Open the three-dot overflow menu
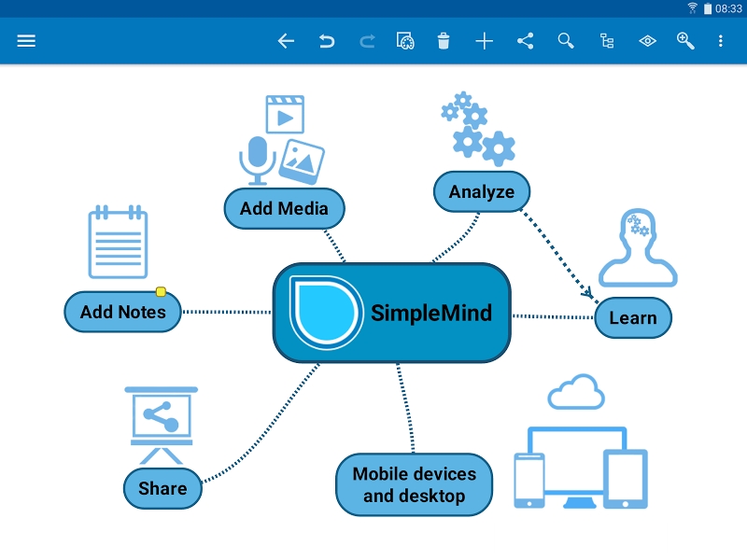747x560 pixels. pos(722,41)
